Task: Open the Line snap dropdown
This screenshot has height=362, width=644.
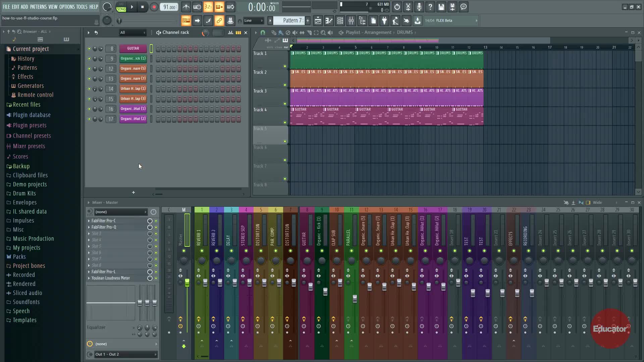Action: coord(253,21)
